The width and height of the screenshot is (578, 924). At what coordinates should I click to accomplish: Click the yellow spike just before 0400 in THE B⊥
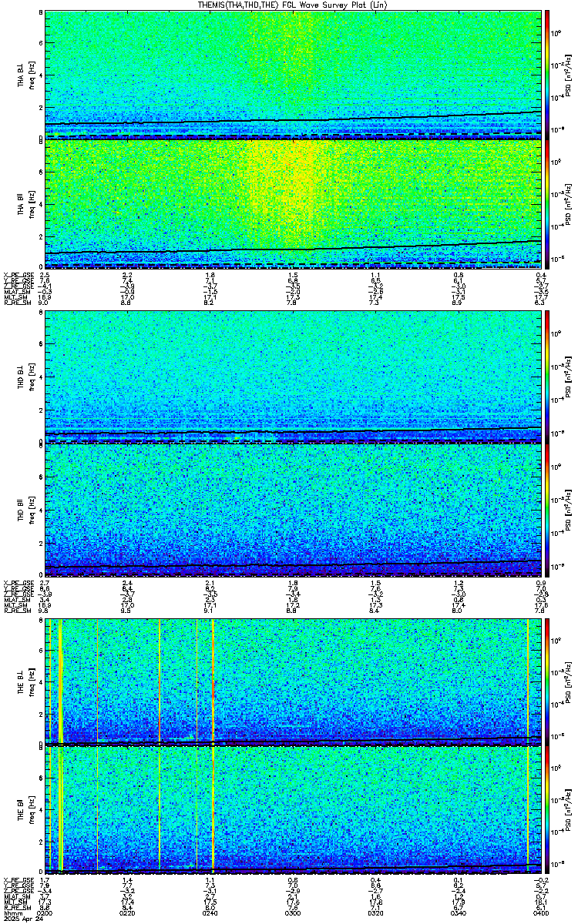click(x=528, y=681)
